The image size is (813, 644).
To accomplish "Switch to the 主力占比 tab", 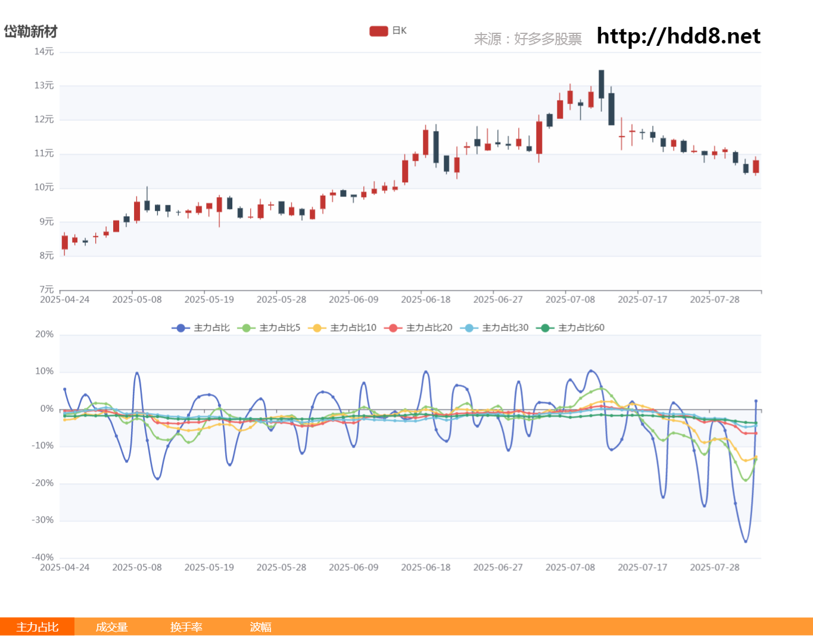I will [37, 627].
